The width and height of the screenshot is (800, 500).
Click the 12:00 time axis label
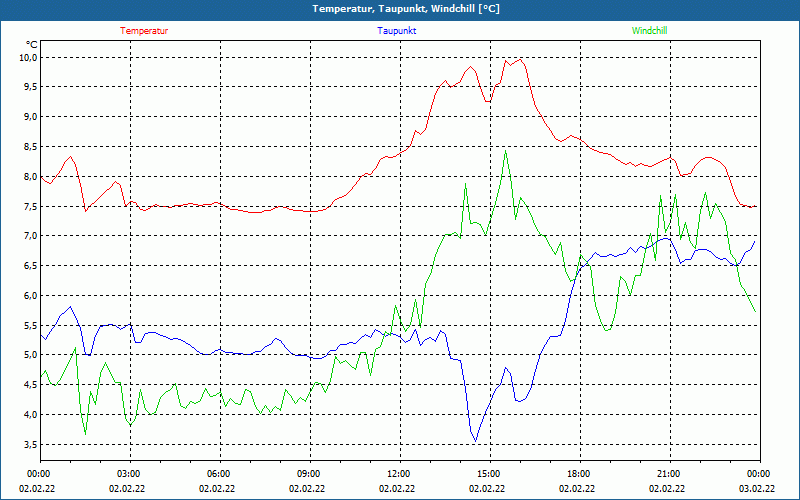[400, 474]
